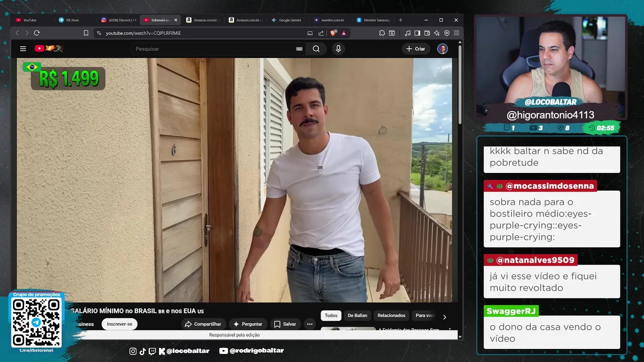Open the browser main menu hamburger icon

point(456,33)
